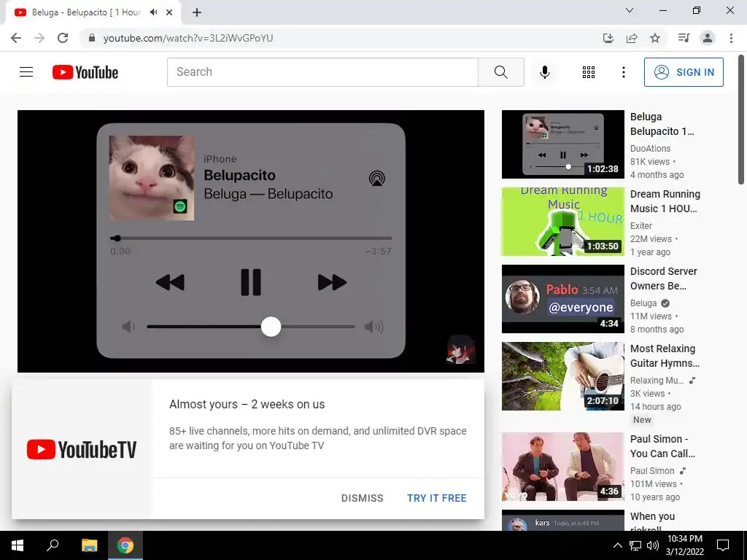Image resolution: width=747 pixels, height=560 pixels.
Task: Mute tab via speaker icon on tab
Action: tap(153, 12)
